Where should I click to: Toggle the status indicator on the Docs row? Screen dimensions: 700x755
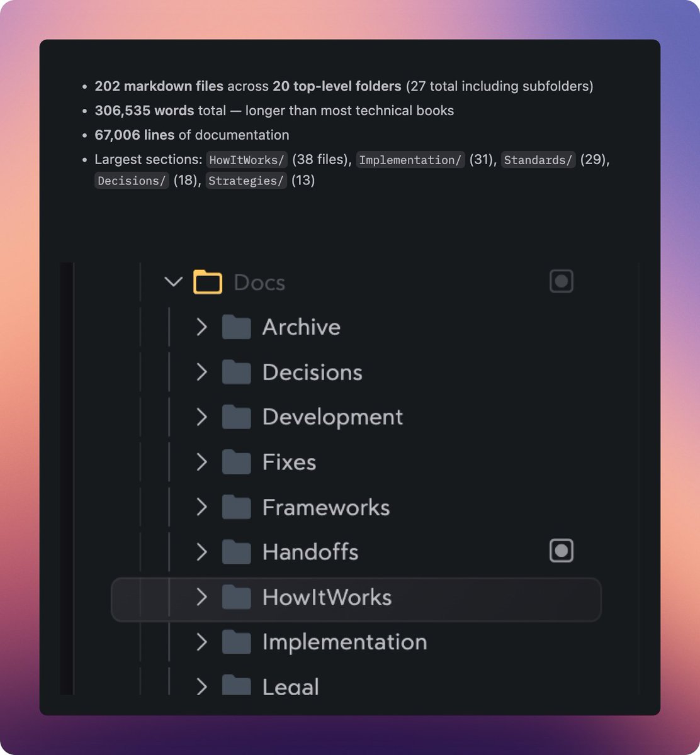[x=560, y=281]
